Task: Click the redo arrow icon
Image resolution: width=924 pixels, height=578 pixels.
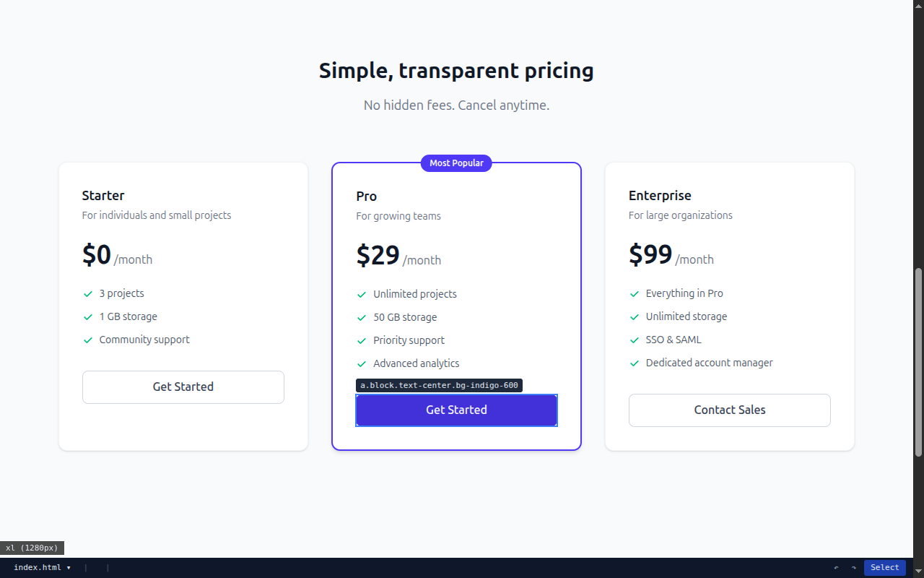Action: pos(853,568)
